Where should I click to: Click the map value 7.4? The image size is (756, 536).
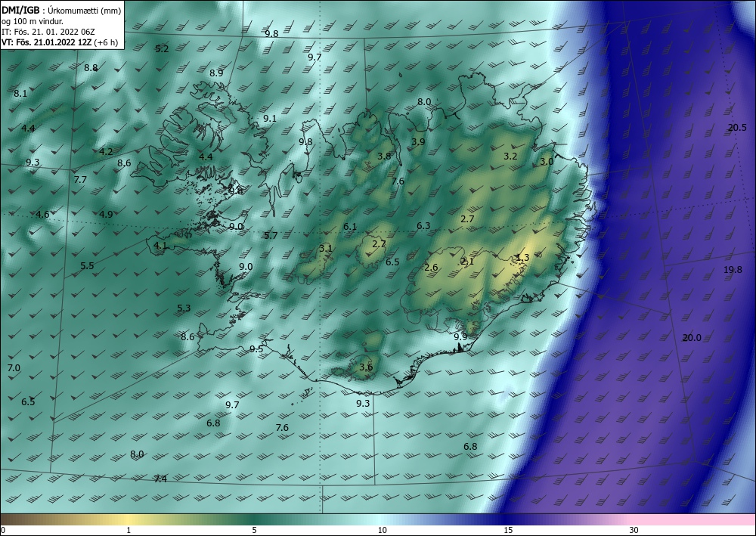(160, 479)
